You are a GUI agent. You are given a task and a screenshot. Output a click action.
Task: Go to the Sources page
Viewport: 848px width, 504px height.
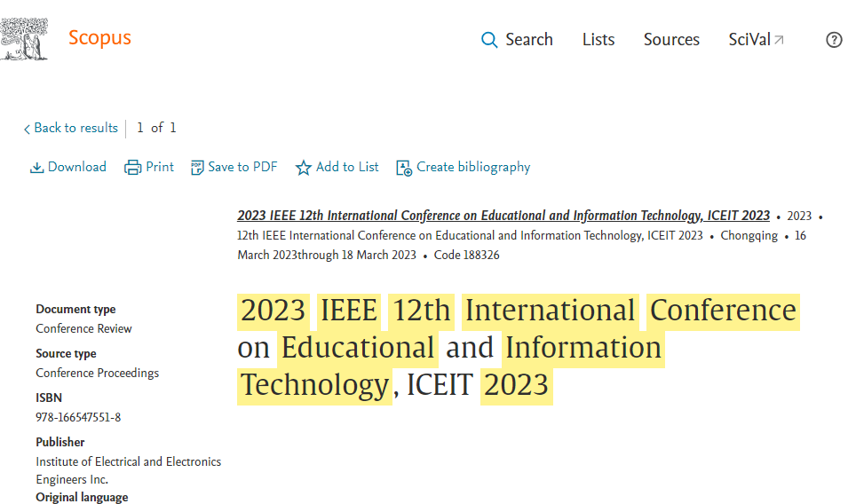pyautogui.click(x=671, y=40)
